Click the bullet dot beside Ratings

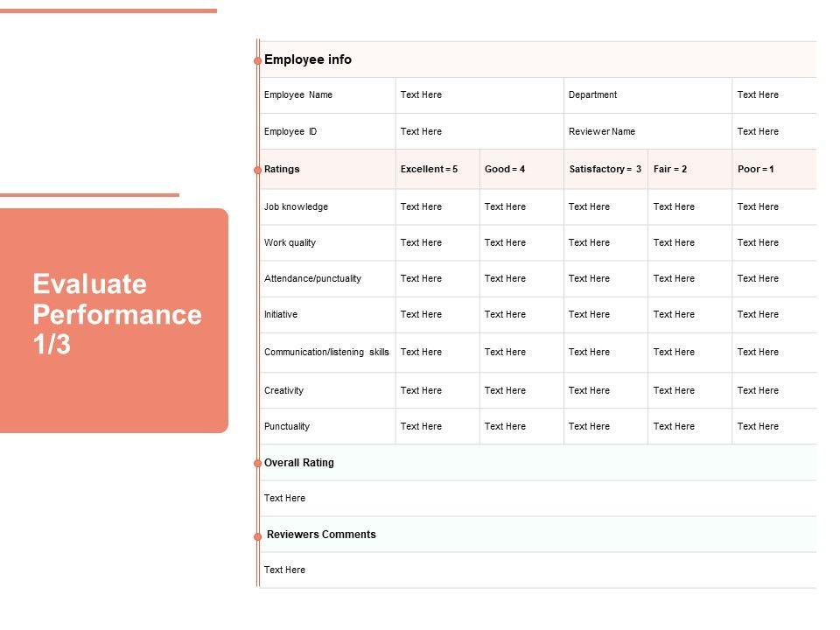(257, 170)
